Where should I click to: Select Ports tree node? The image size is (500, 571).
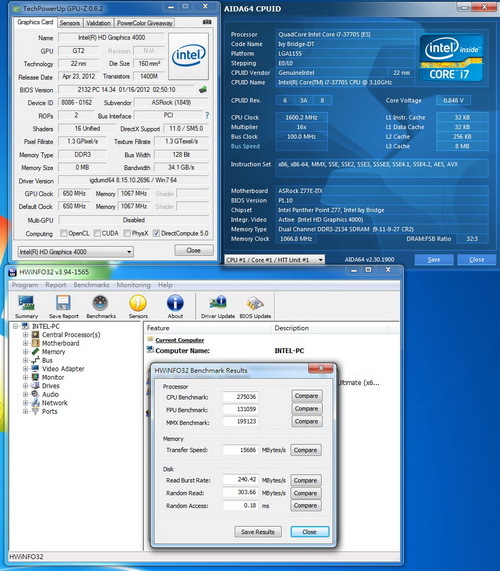click(50, 411)
